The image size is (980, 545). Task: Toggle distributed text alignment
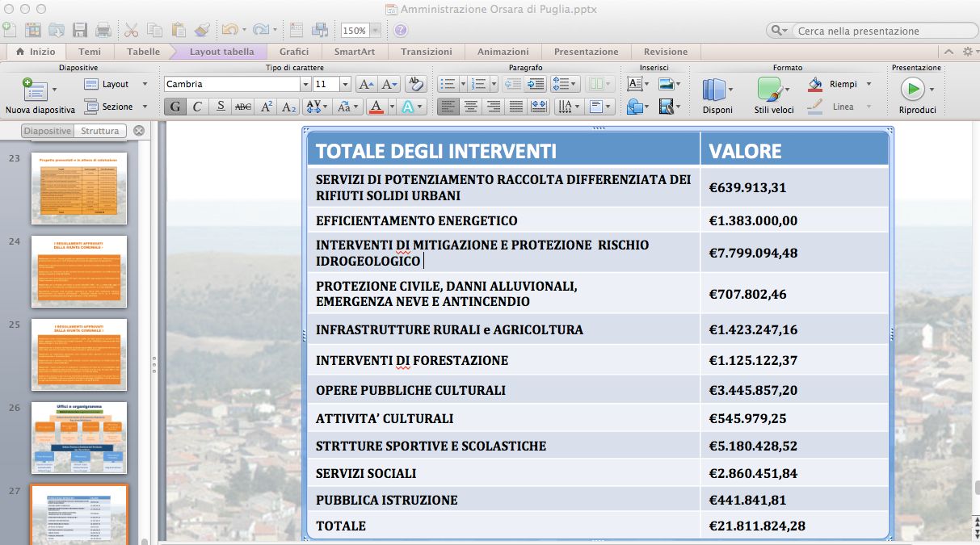539,107
